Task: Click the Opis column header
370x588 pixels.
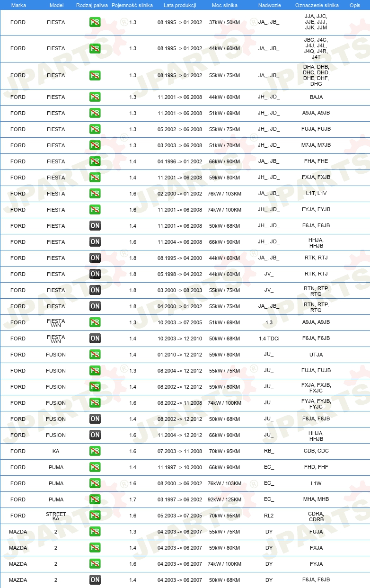Action: [355, 5]
